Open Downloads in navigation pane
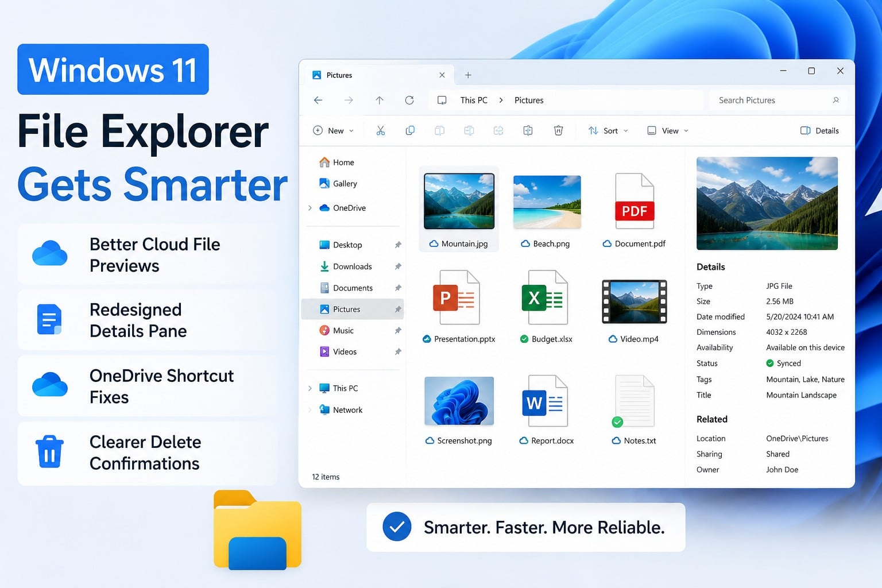This screenshot has height=588, width=882. point(345,266)
